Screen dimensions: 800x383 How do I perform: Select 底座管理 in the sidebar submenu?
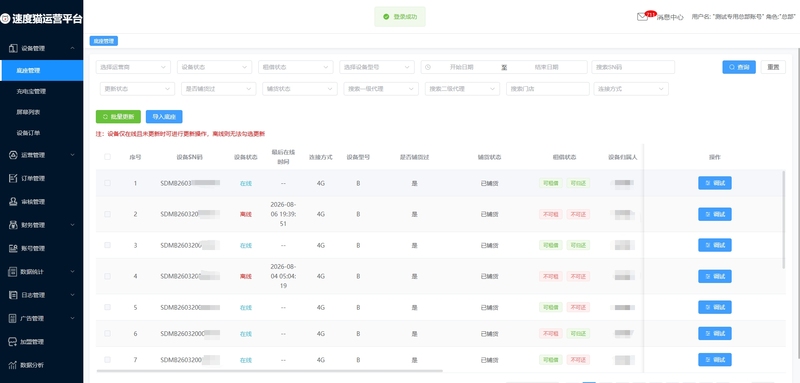tap(41, 70)
